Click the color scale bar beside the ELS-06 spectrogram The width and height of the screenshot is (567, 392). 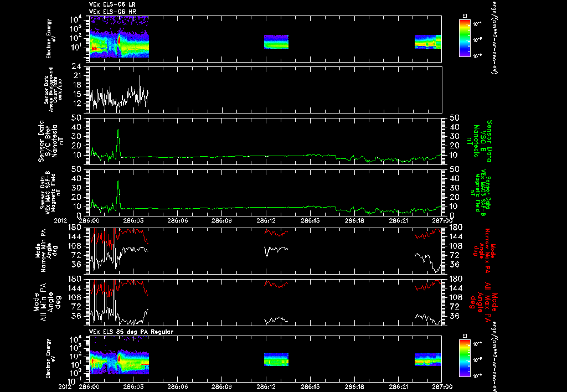465,38
